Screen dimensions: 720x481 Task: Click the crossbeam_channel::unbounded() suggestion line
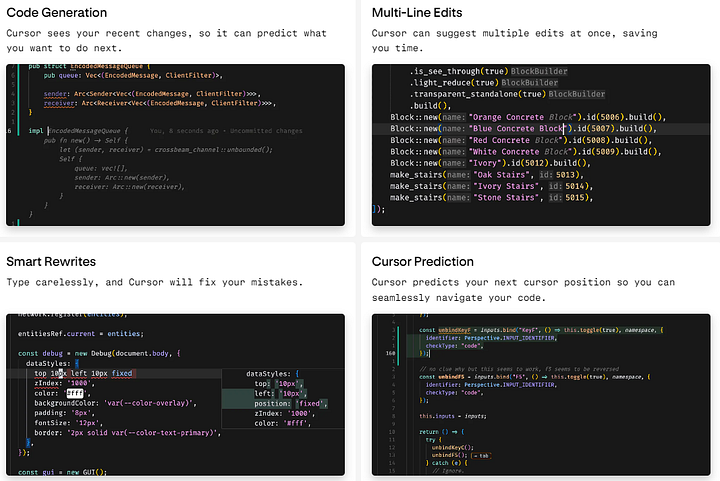coord(166,150)
